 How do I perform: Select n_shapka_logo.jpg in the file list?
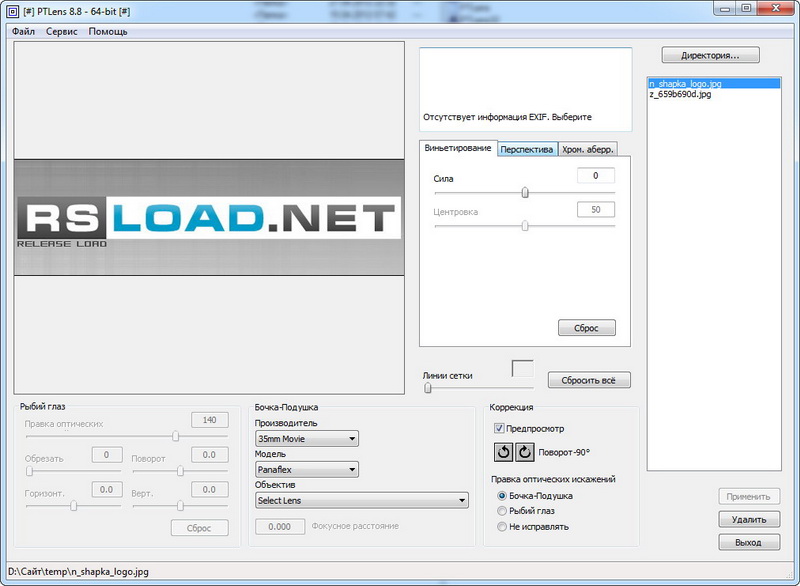[x=714, y=84]
